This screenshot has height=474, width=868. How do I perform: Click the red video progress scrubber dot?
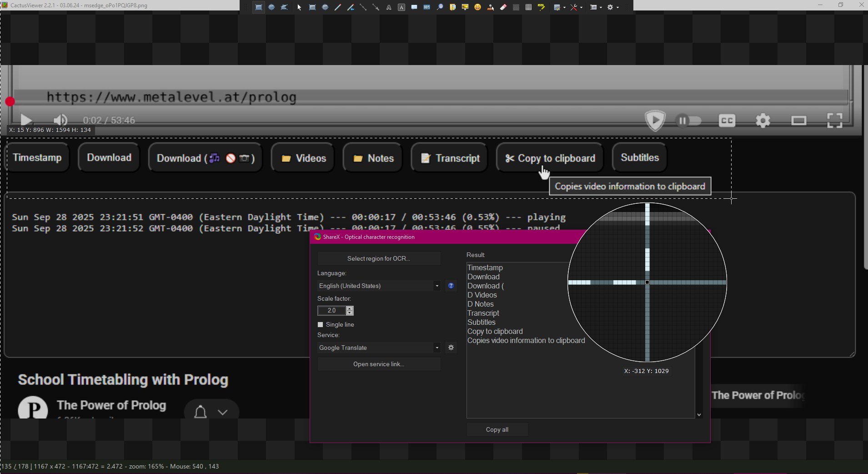(10, 101)
